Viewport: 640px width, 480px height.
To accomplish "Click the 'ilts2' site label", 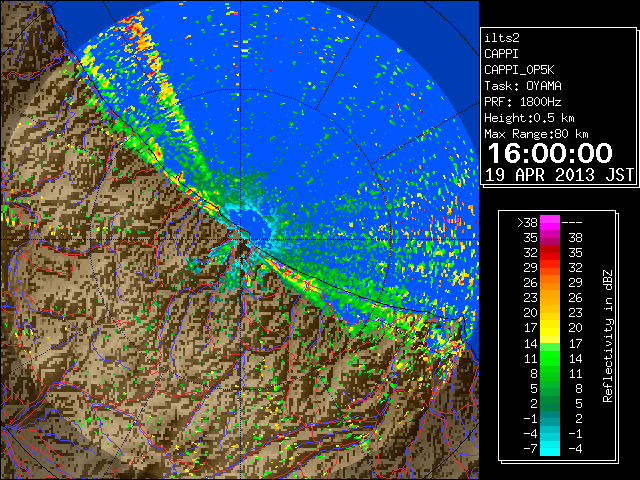I will [502, 38].
